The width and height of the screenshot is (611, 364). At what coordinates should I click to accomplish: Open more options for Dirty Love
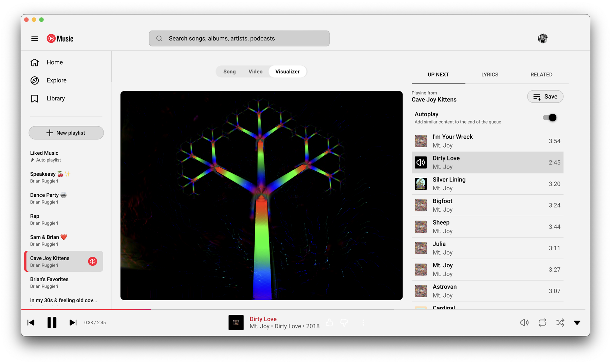click(x=363, y=323)
